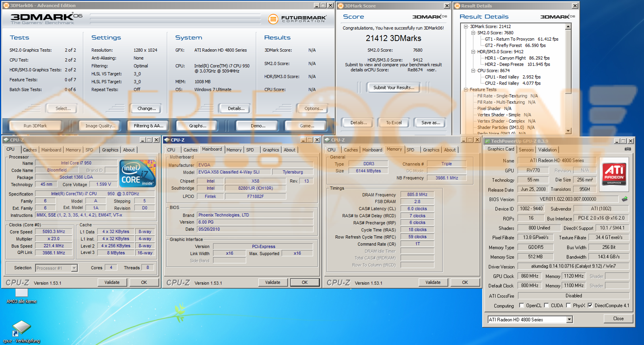This screenshot has height=345, width=644.
Task: Select CPU2 - Red Valley result row
Action: click(x=512, y=83)
